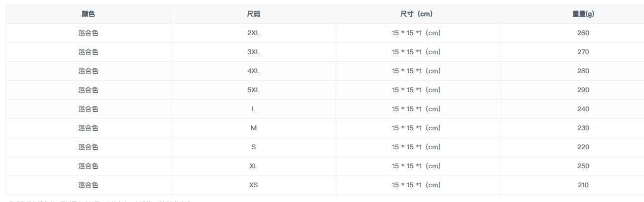
Task: Click the 尺寸 (cm) column header
Action: click(x=418, y=14)
